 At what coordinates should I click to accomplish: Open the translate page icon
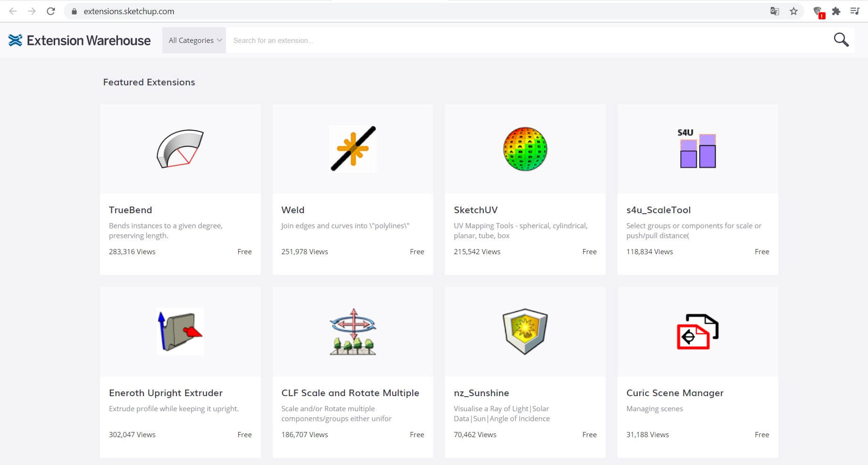pyautogui.click(x=775, y=11)
